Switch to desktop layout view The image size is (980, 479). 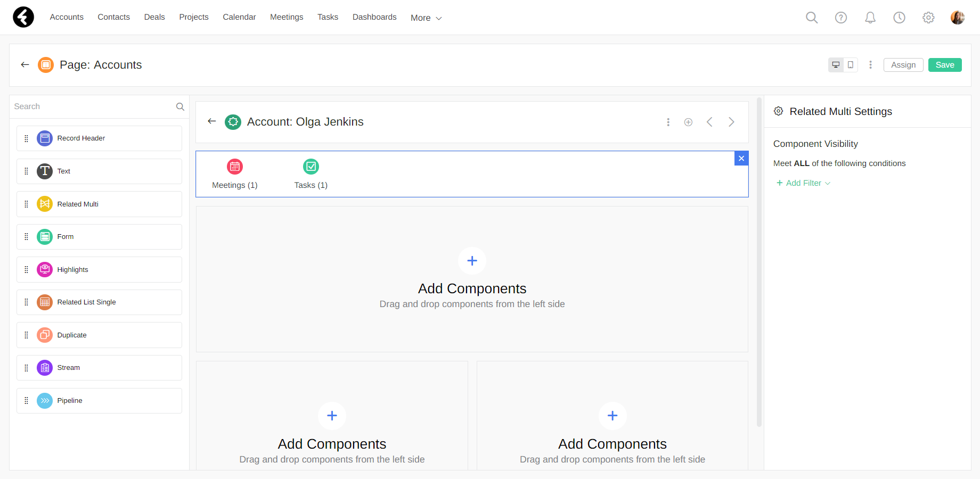coord(836,65)
